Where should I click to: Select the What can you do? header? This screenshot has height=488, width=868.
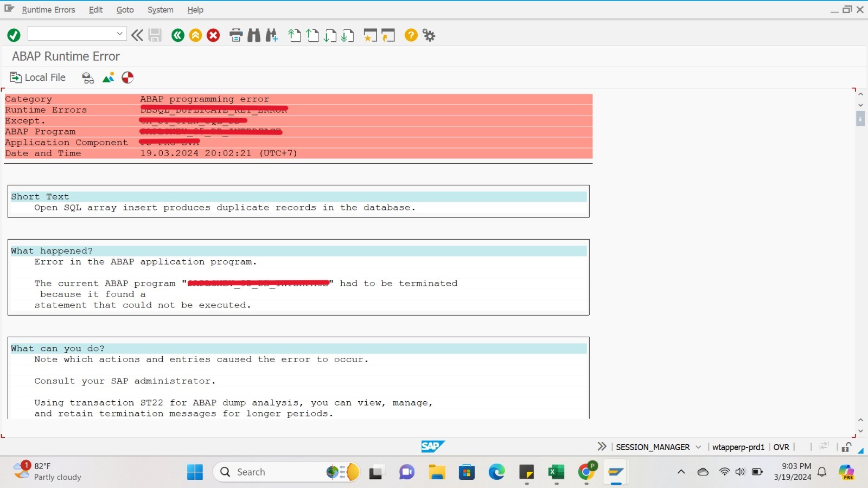click(298, 349)
